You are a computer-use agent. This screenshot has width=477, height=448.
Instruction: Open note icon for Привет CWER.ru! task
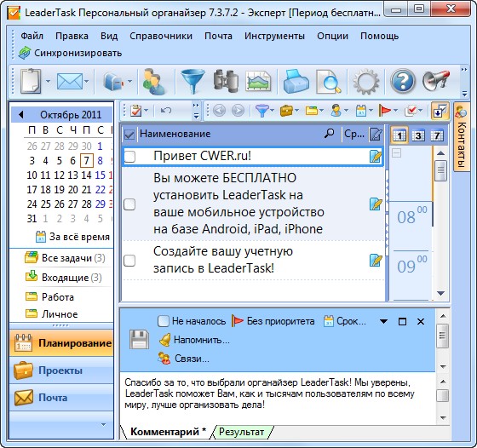pyautogui.click(x=376, y=157)
